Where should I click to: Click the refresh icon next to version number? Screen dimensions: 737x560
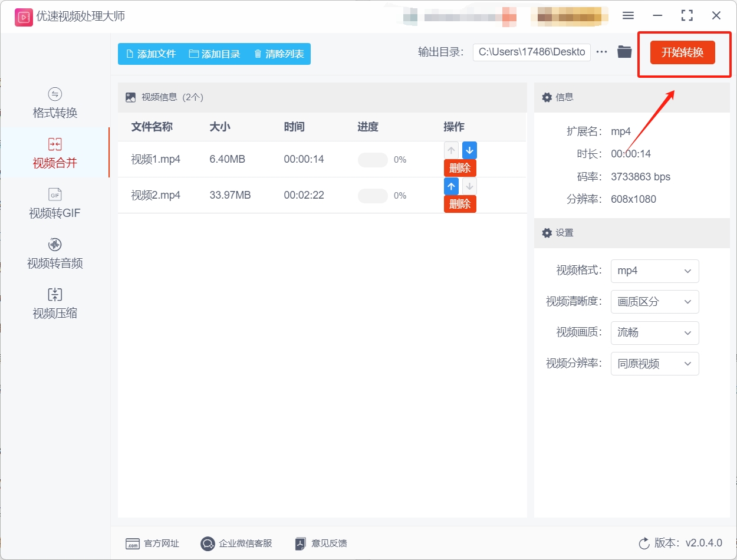(645, 543)
